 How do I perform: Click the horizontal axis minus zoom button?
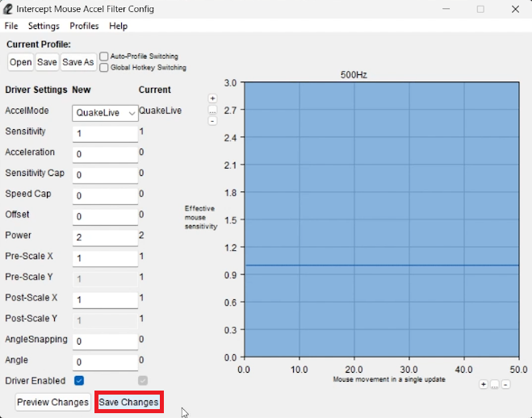click(505, 385)
